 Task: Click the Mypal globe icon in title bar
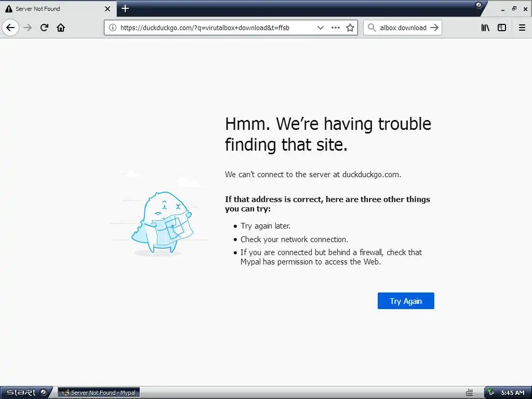478,5
